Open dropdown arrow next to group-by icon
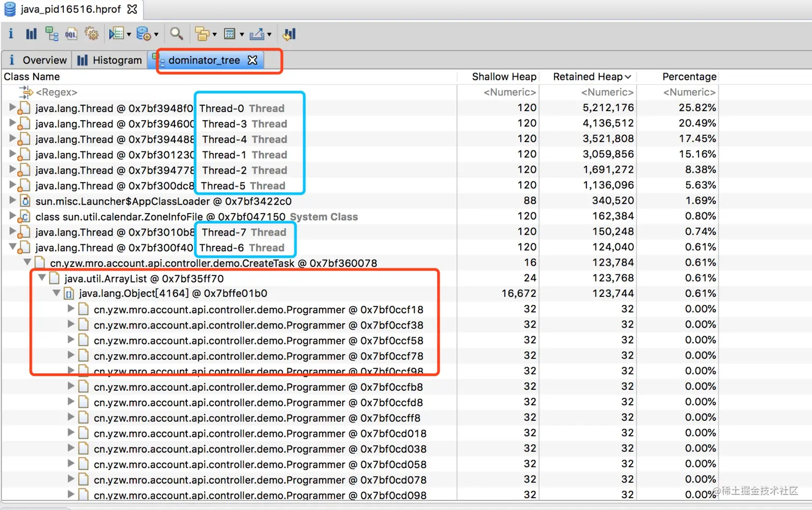 [214, 35]
